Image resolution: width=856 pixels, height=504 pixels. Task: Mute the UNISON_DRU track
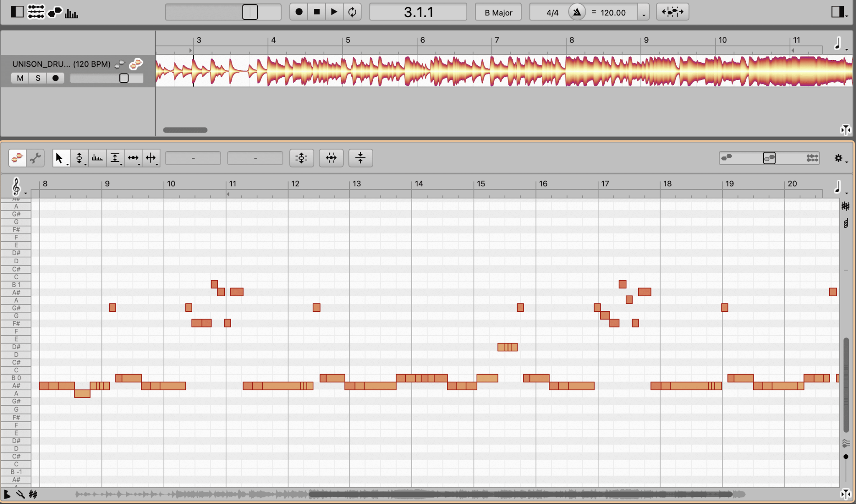pos(20,78)
